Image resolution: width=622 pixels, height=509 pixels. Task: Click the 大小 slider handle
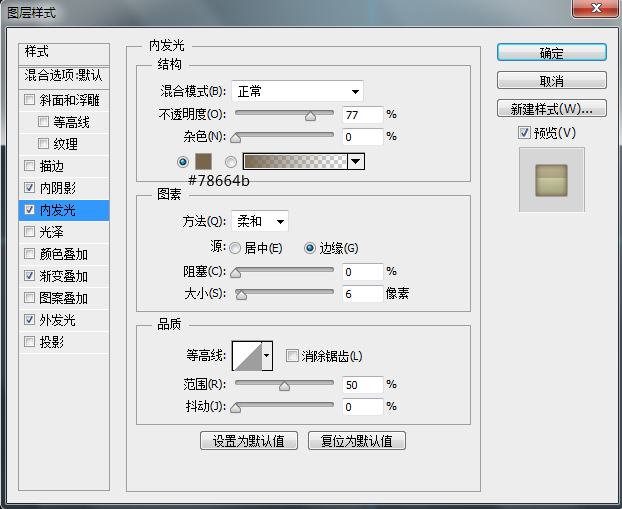[x=241, y=294]
